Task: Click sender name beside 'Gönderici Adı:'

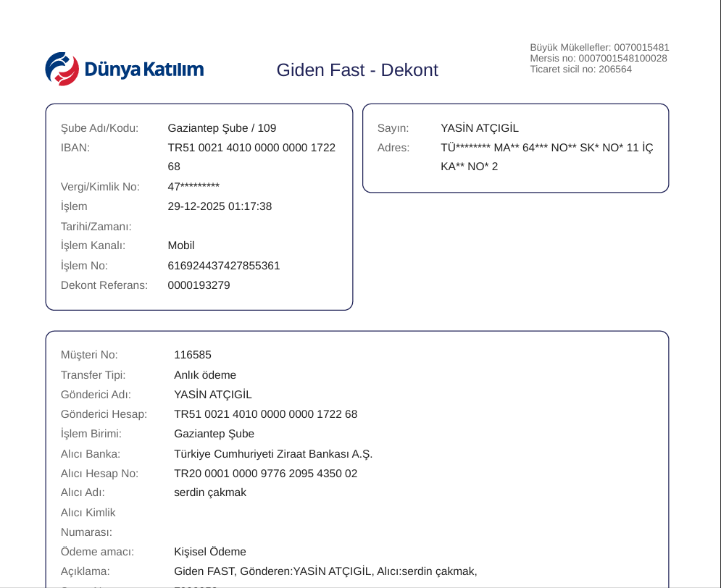Action: [x=212, y=395]
